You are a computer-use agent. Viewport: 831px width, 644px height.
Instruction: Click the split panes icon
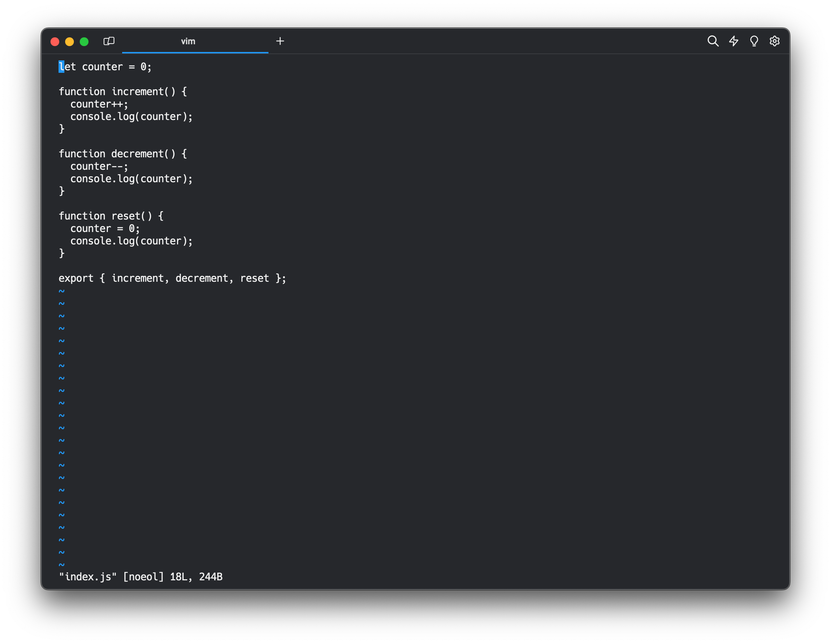coord(109,41)
